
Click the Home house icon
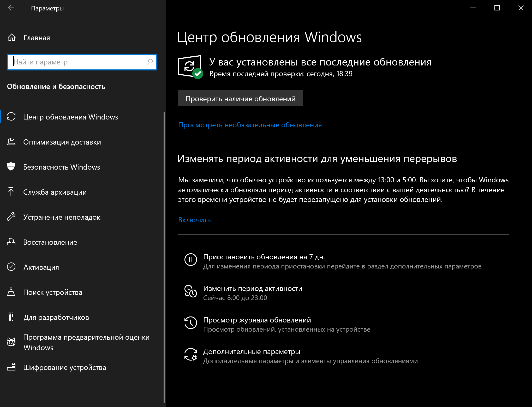click(x=11, y=38)
